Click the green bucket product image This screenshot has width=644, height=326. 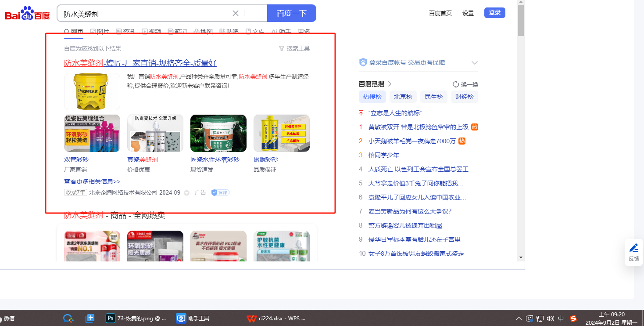[218, 133]
